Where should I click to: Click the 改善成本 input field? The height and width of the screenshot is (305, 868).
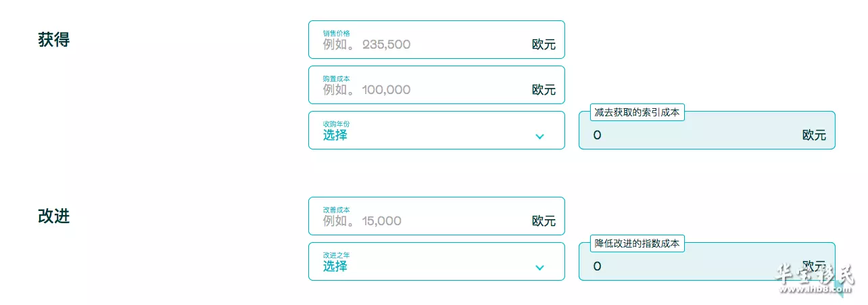[436, 216]
